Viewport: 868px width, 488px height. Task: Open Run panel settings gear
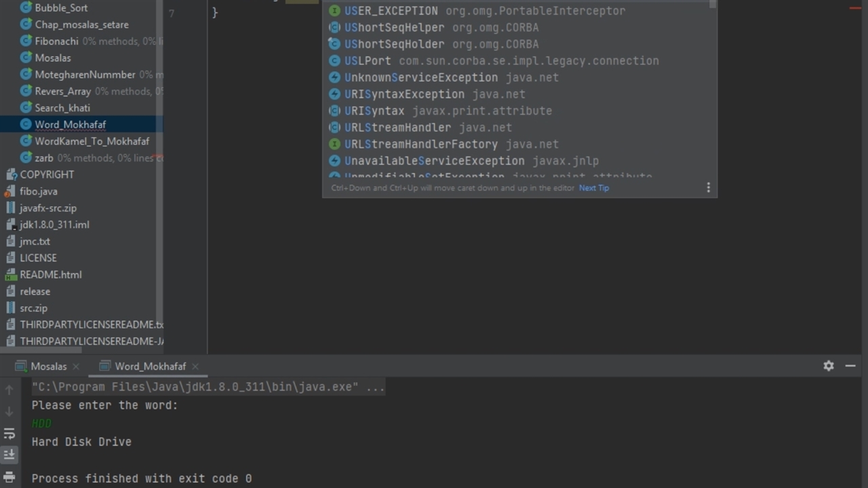point(829,365)
